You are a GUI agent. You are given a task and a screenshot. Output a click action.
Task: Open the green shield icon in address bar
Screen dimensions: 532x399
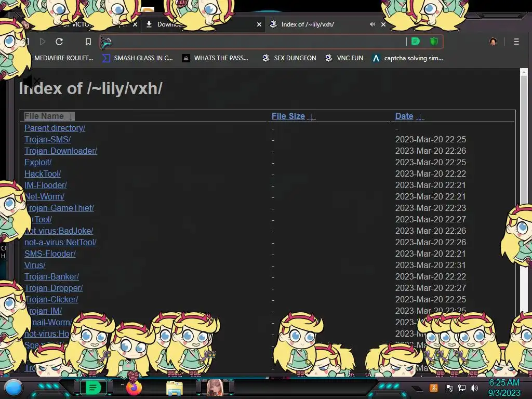434,42
